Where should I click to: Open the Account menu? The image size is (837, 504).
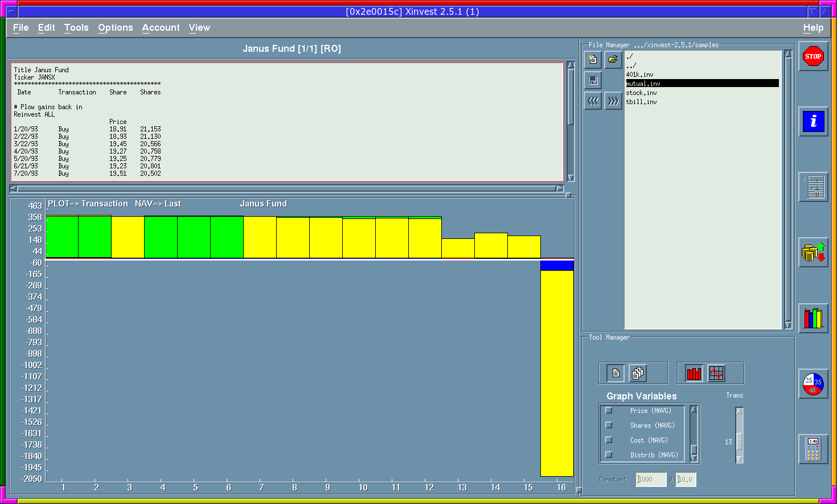click(x=161, y=27)
